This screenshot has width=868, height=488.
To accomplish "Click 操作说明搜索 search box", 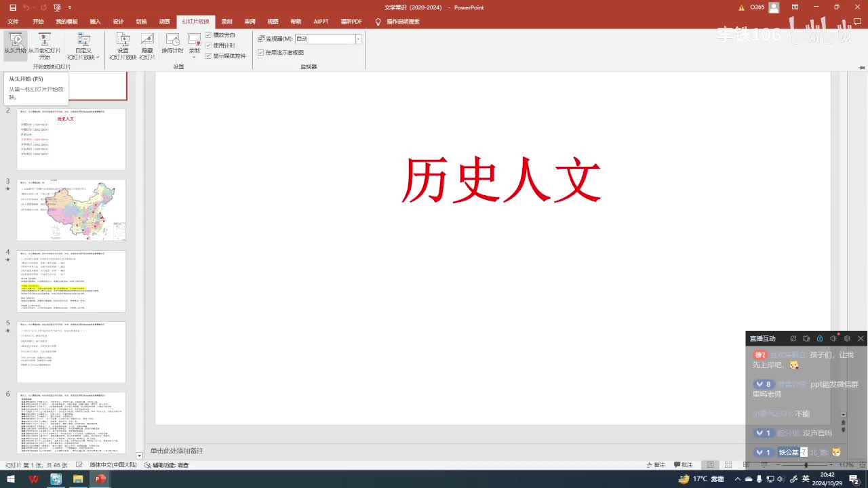I will tap(403, 22).
